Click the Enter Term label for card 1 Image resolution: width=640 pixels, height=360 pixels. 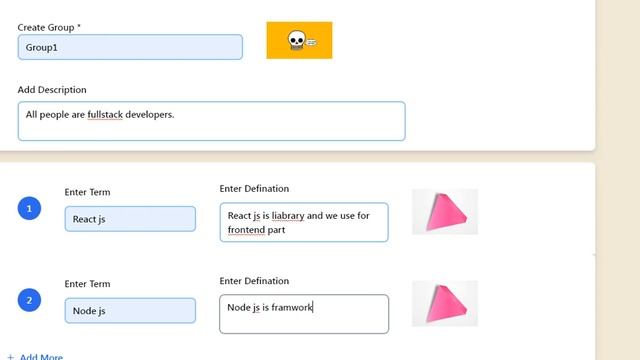click(87, 192)
